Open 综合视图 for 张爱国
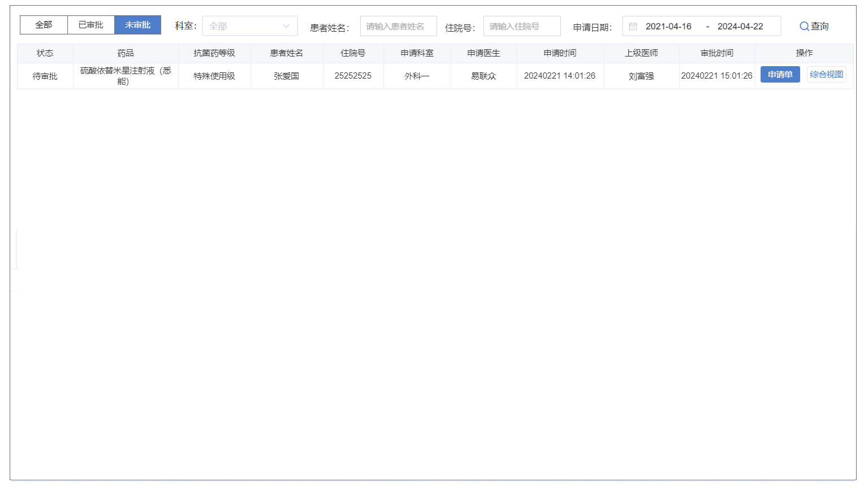Viewport: 868px width, 488px height. point(826,75)
